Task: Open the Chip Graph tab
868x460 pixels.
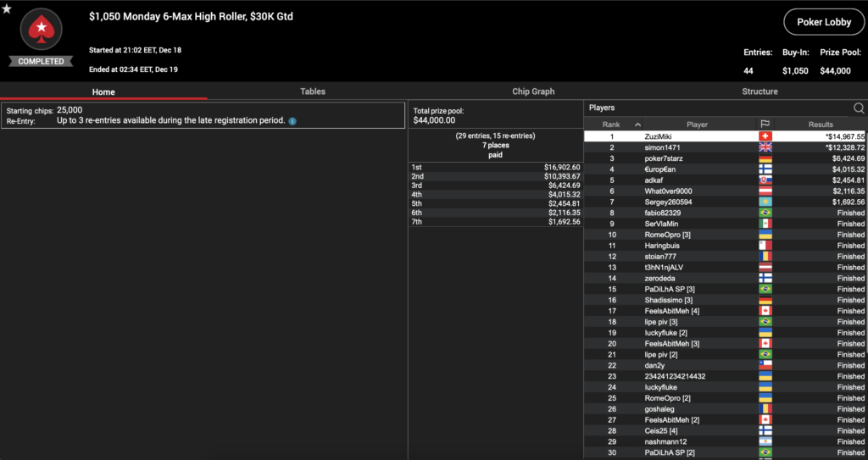Action: coord(532,91)
